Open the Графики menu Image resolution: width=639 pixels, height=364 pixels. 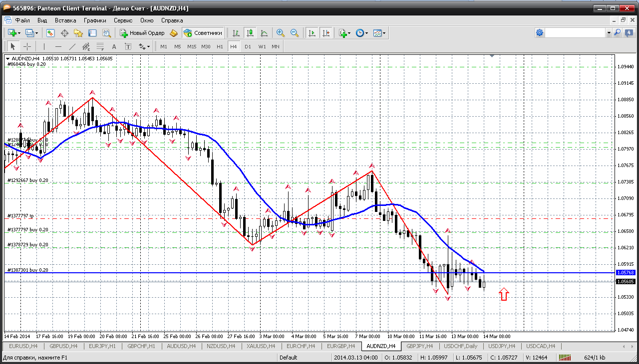pos(95,20)
